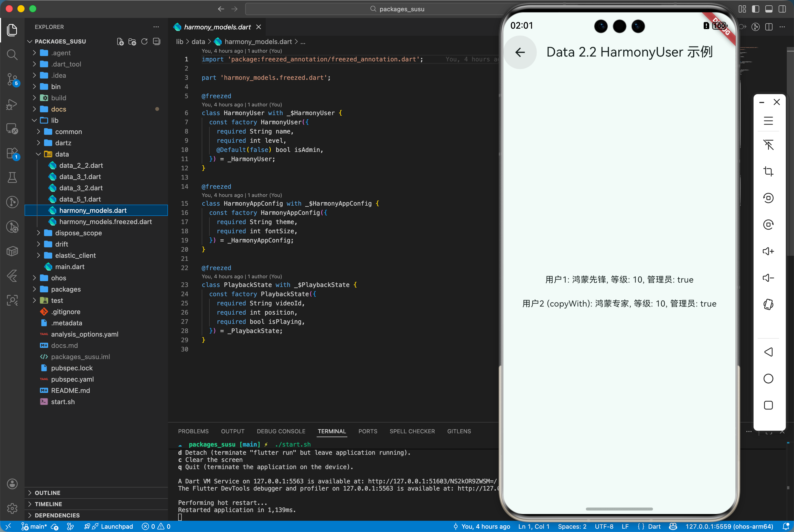
Task: Open the Source Control view
Action: [x=12, y=79]
